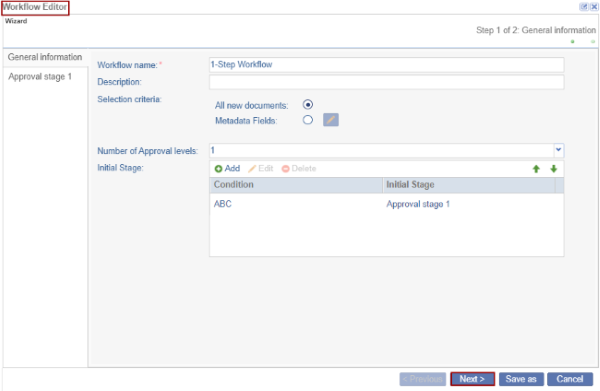Screen dimensions: 600x391
Task: Open the Metadata Fields pencil editor
Action: [x=331, y=120]
